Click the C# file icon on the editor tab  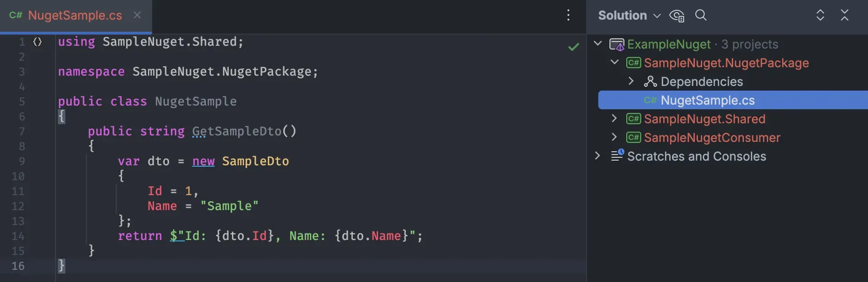point(16,15)
